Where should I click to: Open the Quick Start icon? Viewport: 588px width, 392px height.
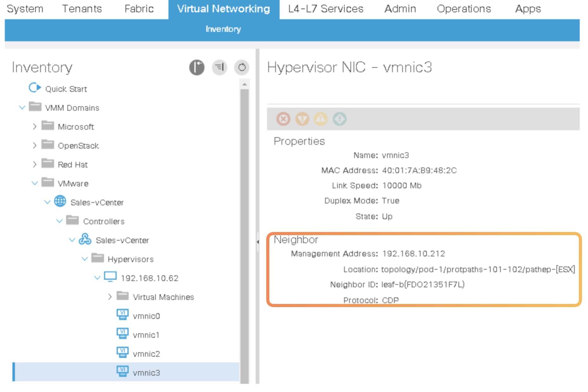[x=35, y=88]
